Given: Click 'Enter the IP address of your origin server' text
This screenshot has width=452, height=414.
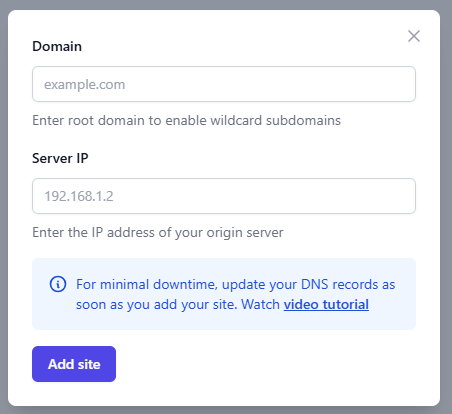Looking at the screenshot, I should tap(158, 232).
